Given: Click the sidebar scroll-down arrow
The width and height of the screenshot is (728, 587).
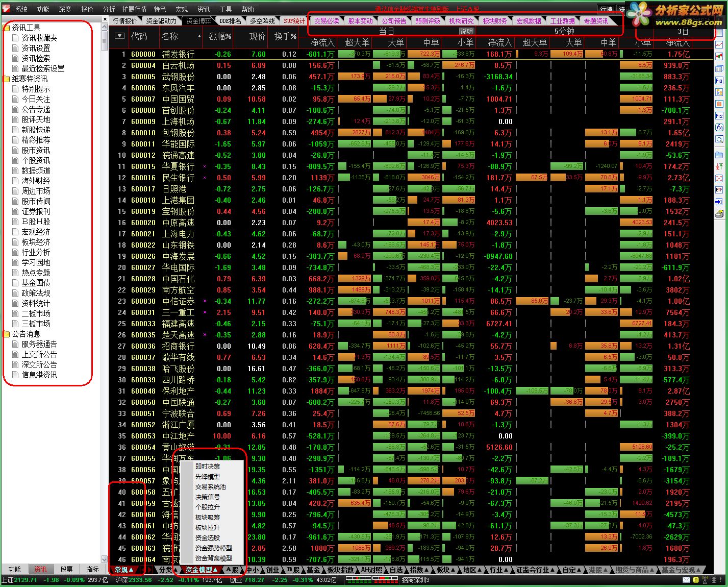Looking at the screenshot, I should [x=105, y=559].
